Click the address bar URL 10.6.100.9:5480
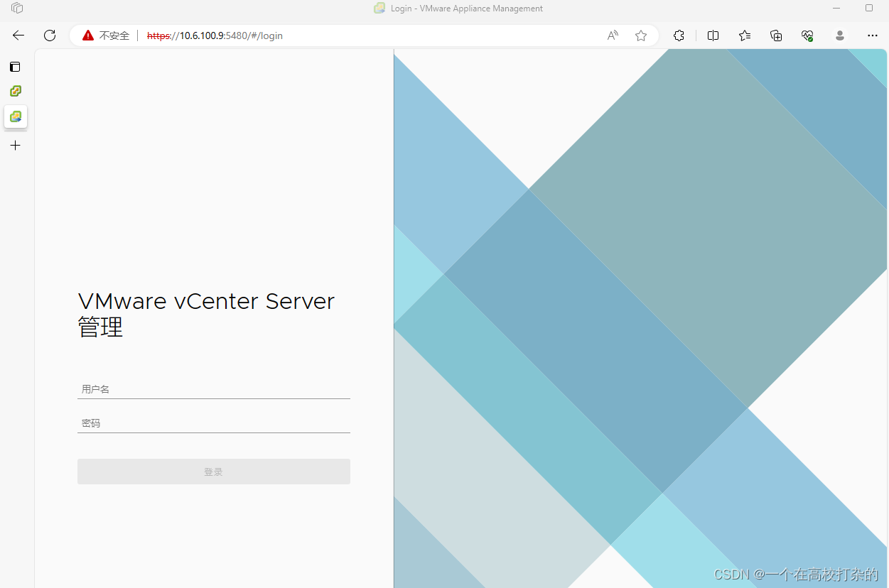Screen dimensions: 889x588 [215, 36]
